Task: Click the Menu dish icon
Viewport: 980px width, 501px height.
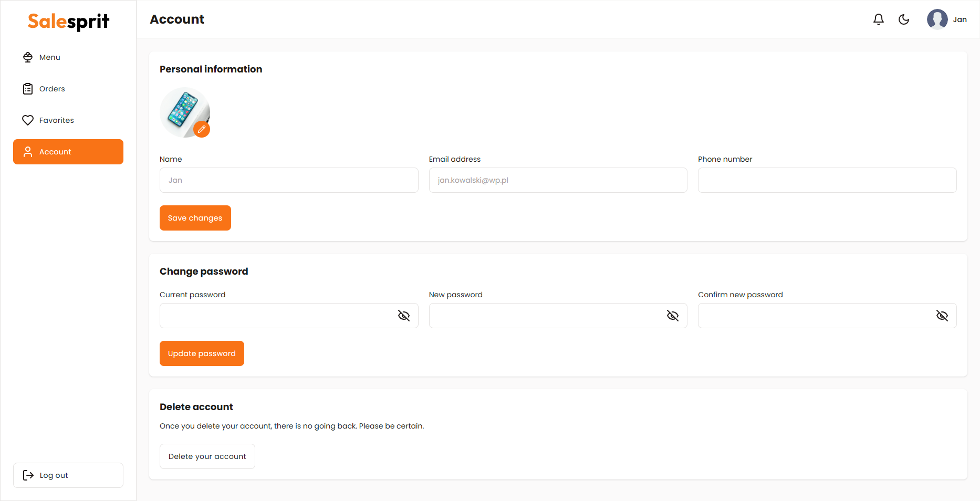Action: click(28, 57)
